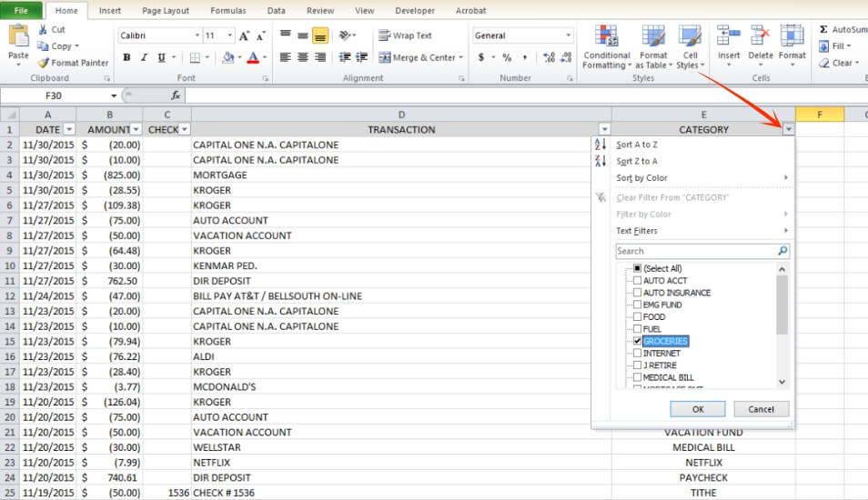Click the Copy icon in Clipboard
The image size is (868, 500).
(x=43, y=45)
